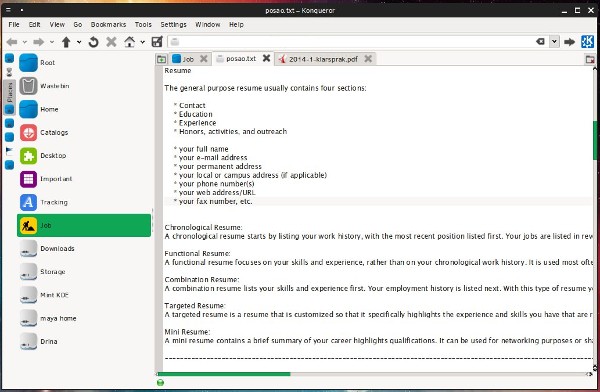
Task: Open Root in Places panel
Action: point(84,63)
